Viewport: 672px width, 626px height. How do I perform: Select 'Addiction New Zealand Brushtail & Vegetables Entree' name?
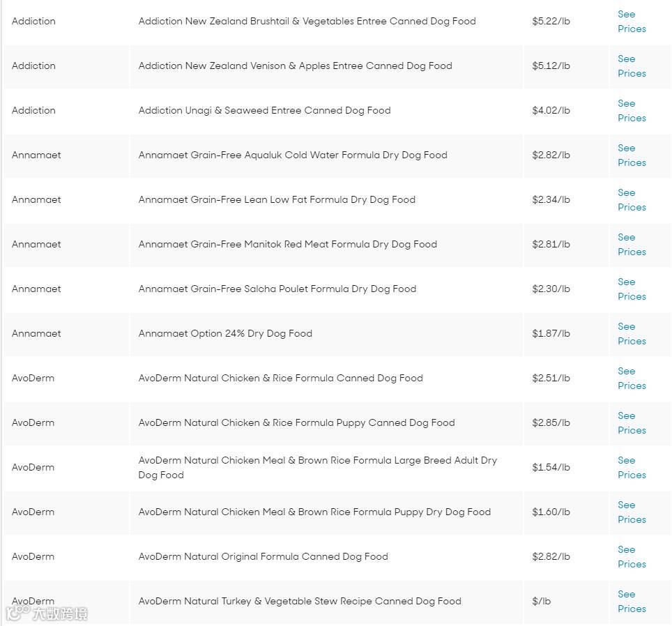pos(307,21)
